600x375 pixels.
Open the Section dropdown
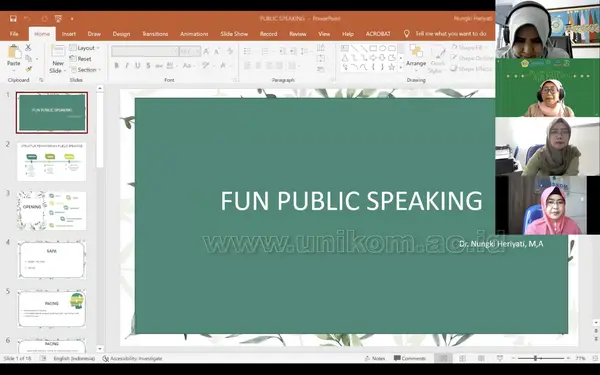[x=85, y=70]
